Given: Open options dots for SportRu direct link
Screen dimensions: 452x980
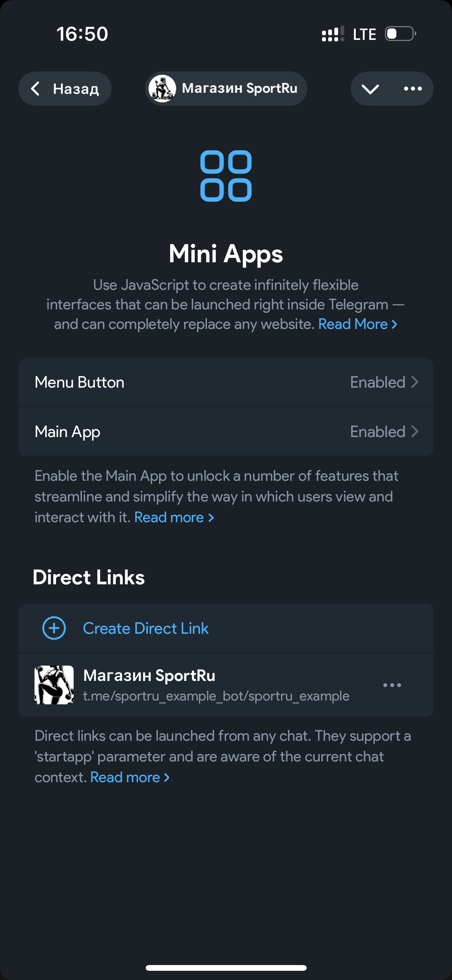Looking at the screenshot, I should (392, 685).
